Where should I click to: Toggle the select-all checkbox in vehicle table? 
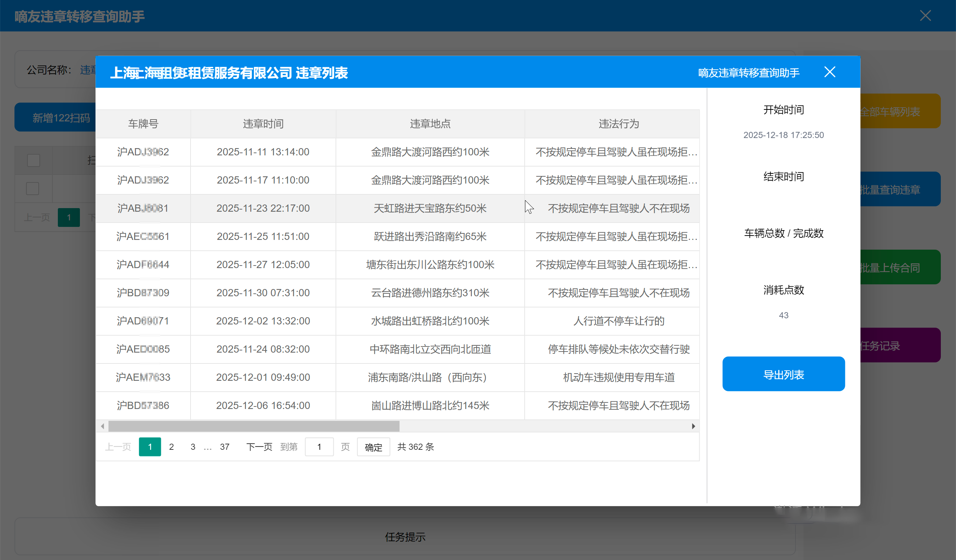pyautogui.click(x=33, y=160)
